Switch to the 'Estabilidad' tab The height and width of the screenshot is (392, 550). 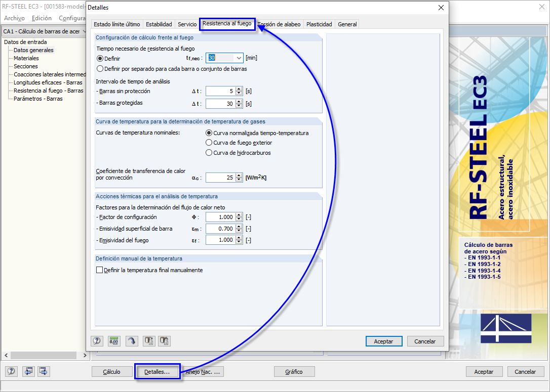[x=159, y=24]
